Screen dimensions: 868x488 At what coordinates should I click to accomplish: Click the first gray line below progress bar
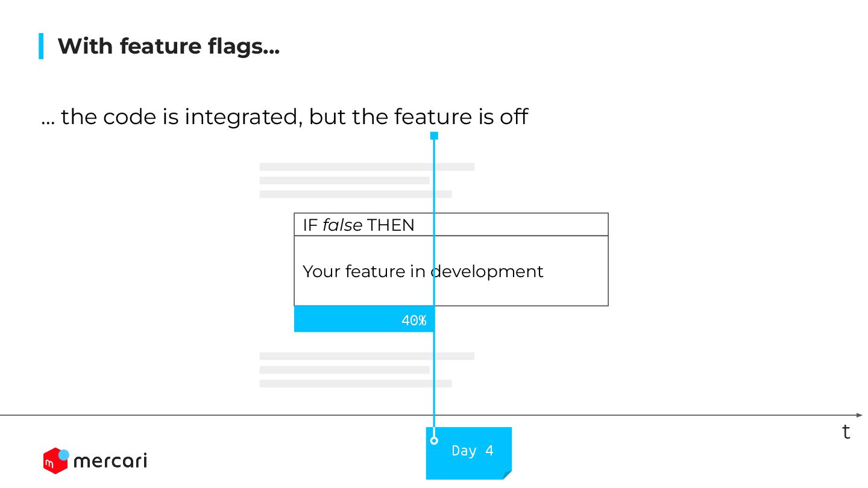point(367,356)
